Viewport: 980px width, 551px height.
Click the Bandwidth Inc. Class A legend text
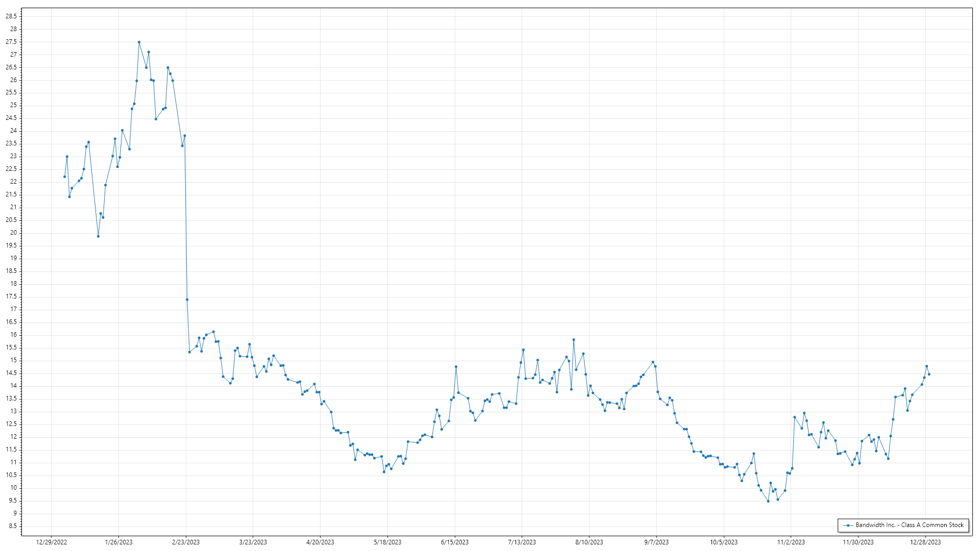pos(910,525)
